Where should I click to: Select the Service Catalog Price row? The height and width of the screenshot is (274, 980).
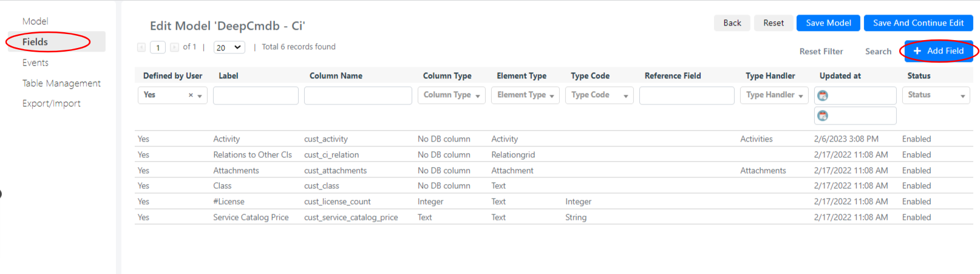[x=553, y=217]
